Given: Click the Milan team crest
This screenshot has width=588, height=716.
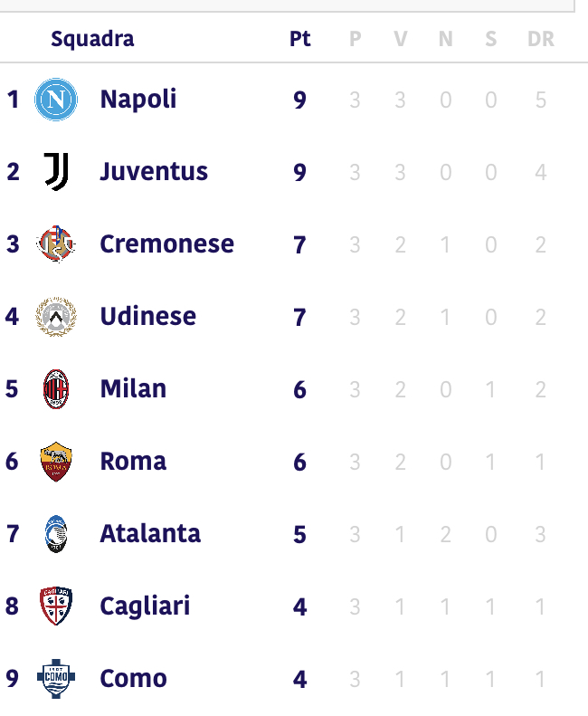Looking at the screenshot, I should coord(56,389).
